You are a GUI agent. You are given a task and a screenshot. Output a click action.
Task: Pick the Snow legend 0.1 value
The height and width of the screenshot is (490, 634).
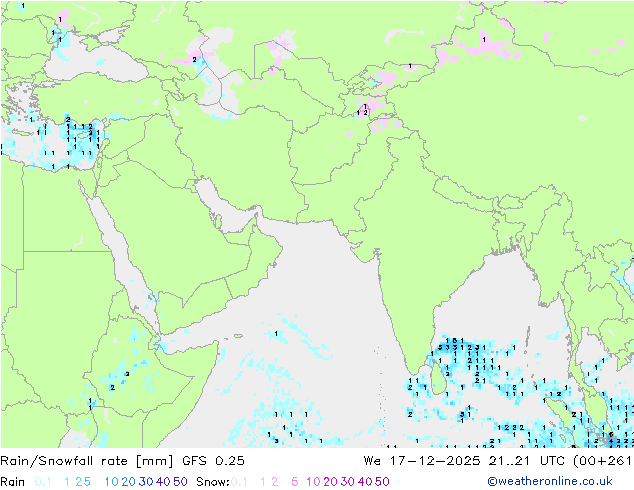click(x=239, y=482)
